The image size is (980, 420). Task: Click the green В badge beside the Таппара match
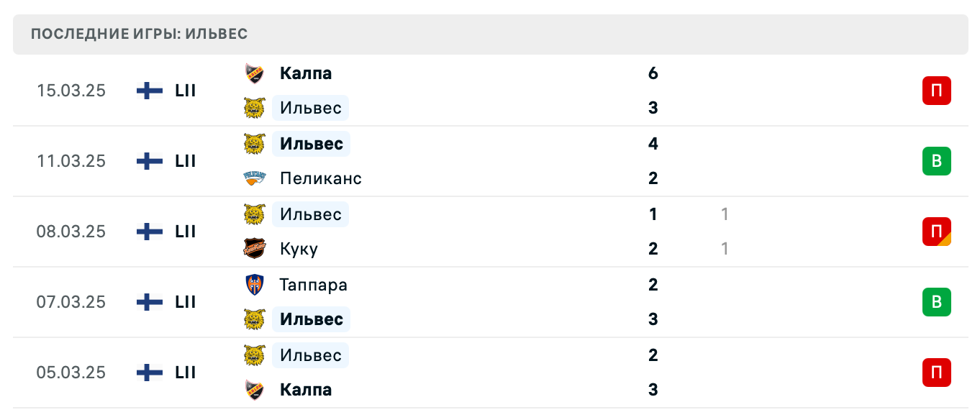tap(936, 302)
